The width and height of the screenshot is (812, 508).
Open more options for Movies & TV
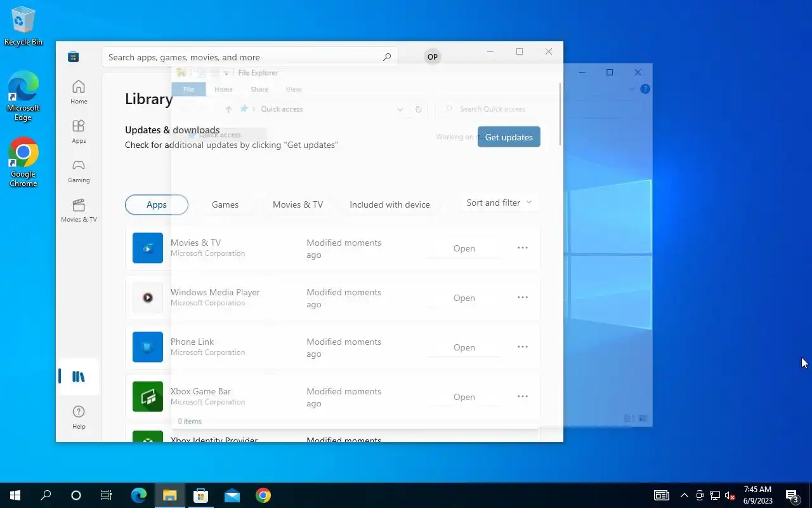(x=523, y=248)
